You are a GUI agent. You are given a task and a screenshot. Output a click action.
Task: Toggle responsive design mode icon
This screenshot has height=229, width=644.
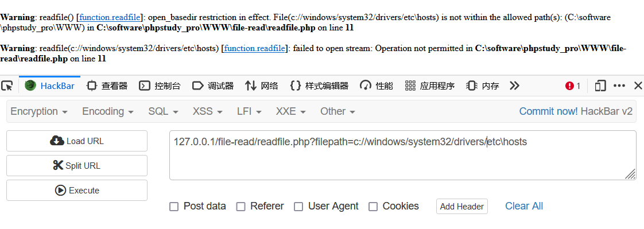click(600, 86)
